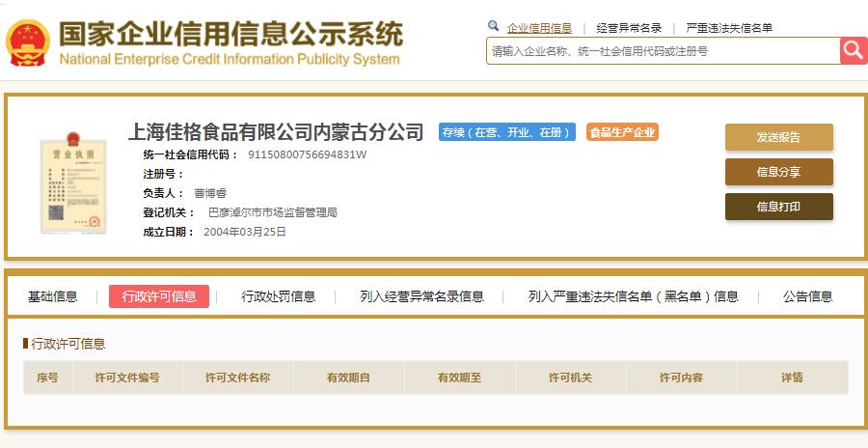The image size is (868, 448).
Task: Click the 许可内容 column header
Action: (682, 378)
